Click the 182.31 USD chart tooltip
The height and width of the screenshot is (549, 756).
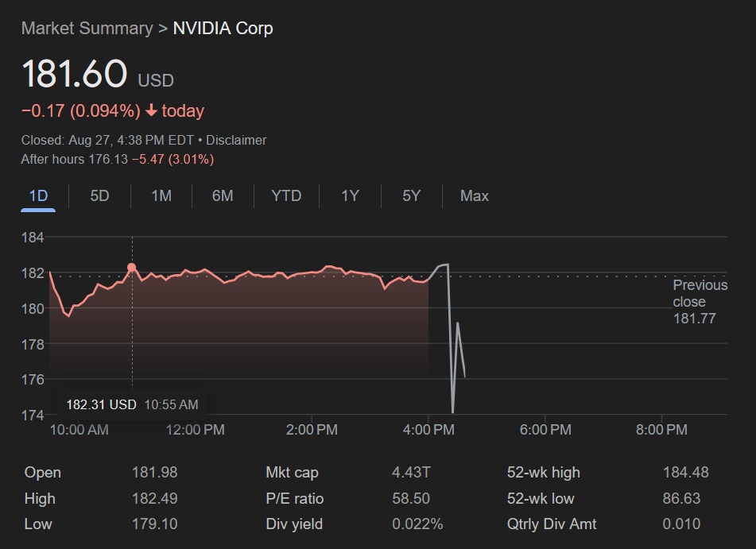tap(132, 404)
